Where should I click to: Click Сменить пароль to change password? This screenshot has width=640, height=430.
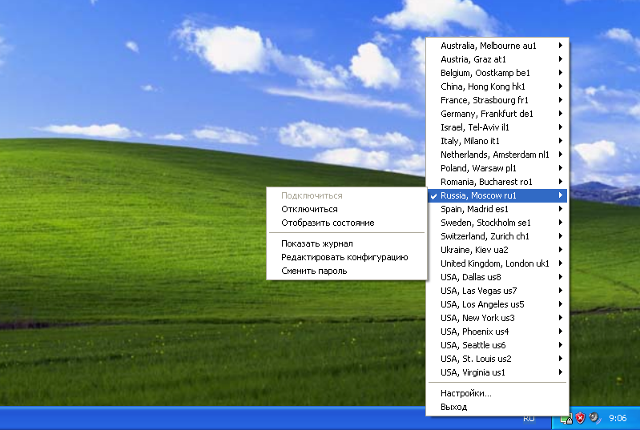coord(347,271)
